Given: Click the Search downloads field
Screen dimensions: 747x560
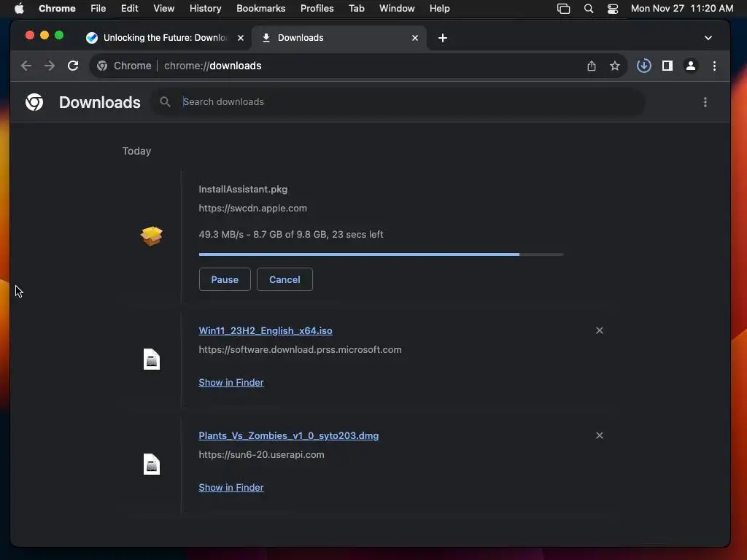Looking at the screenshot, I should tap(398, 102).
